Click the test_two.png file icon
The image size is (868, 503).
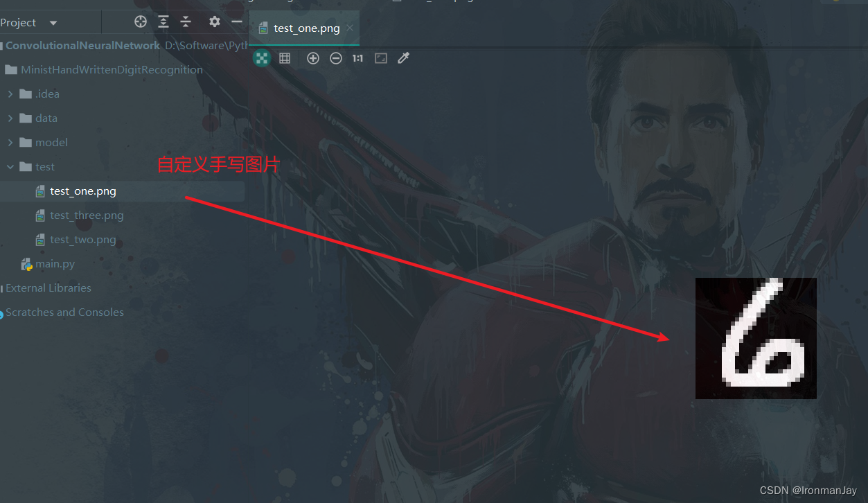coord(41,240)
